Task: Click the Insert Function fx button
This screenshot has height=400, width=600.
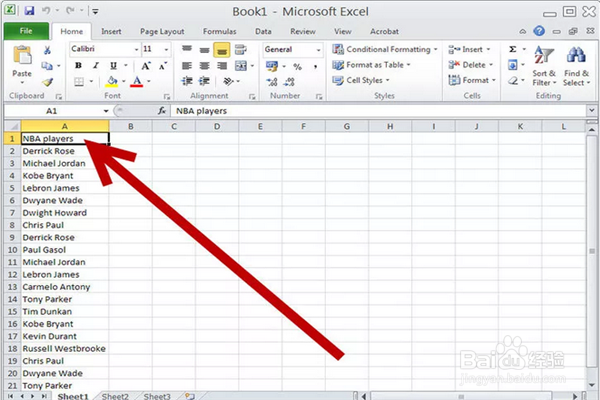Action: click(162, 111)
